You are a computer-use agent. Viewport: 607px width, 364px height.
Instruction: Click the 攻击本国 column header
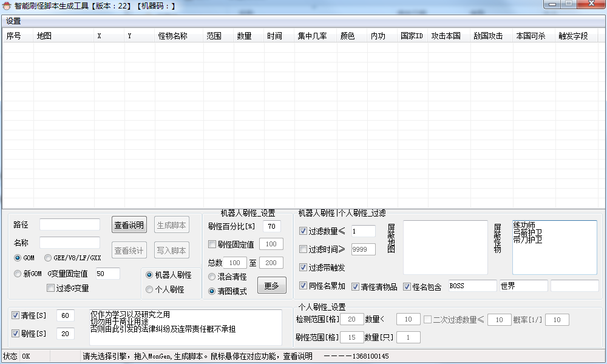point(449,36)
